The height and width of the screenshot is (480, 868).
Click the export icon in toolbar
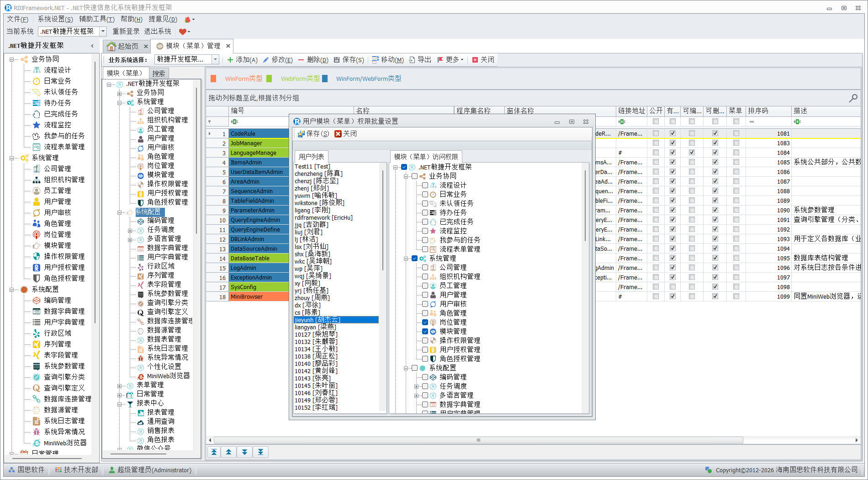[x=412, y=60]
